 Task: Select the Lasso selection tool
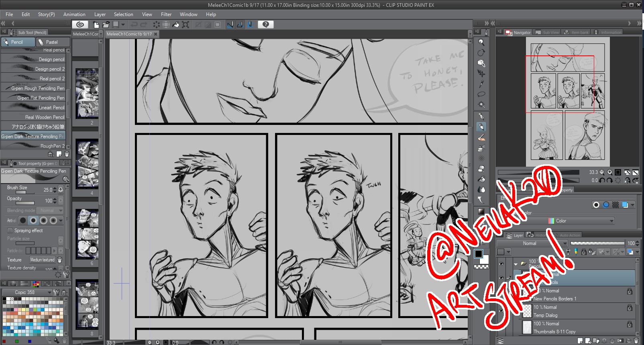tap(481, 94)
